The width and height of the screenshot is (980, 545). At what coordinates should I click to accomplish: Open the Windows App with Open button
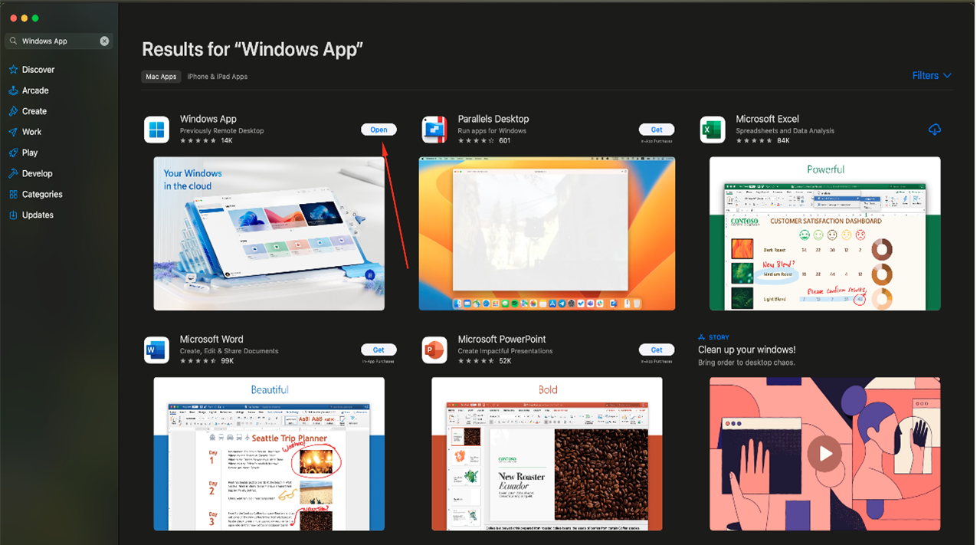pos(379,130)
